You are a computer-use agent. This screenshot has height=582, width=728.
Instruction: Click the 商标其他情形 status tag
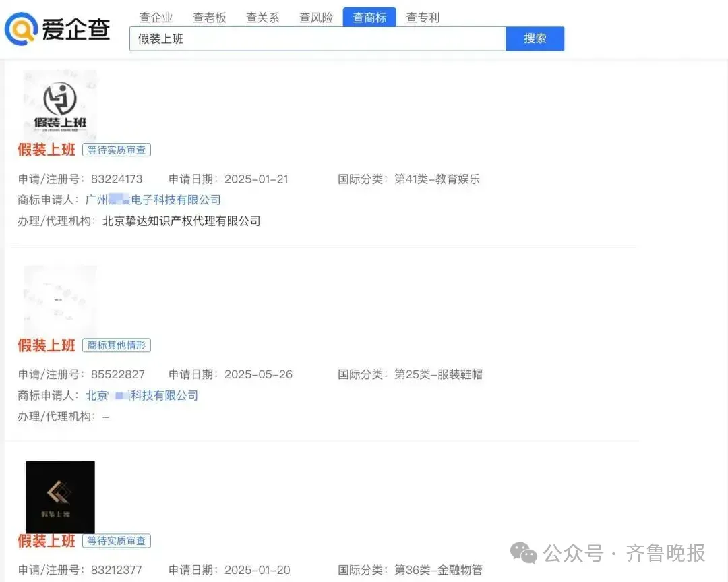click(x=117, y=345)
